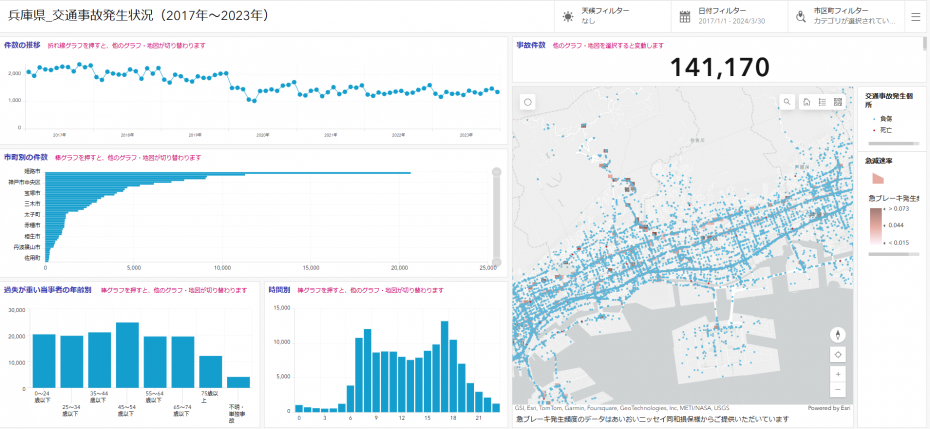Click the map home extent icon

806,102
